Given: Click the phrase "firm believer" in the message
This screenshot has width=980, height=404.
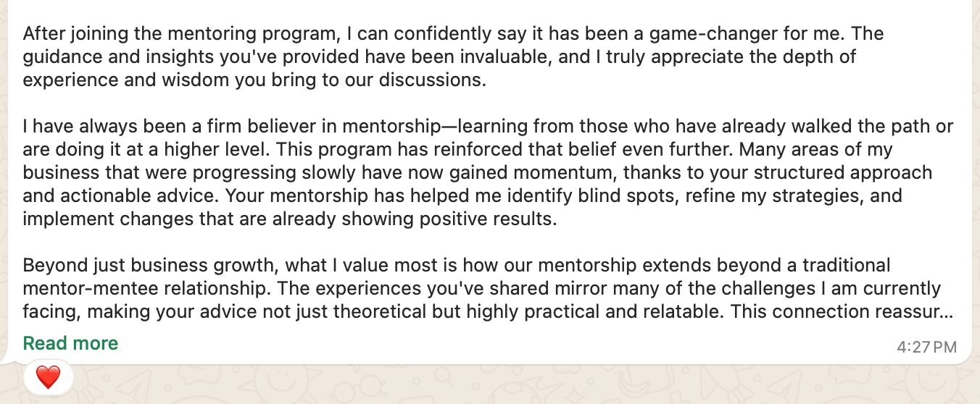Looking at the screenshot, I should tap(236, 127).
